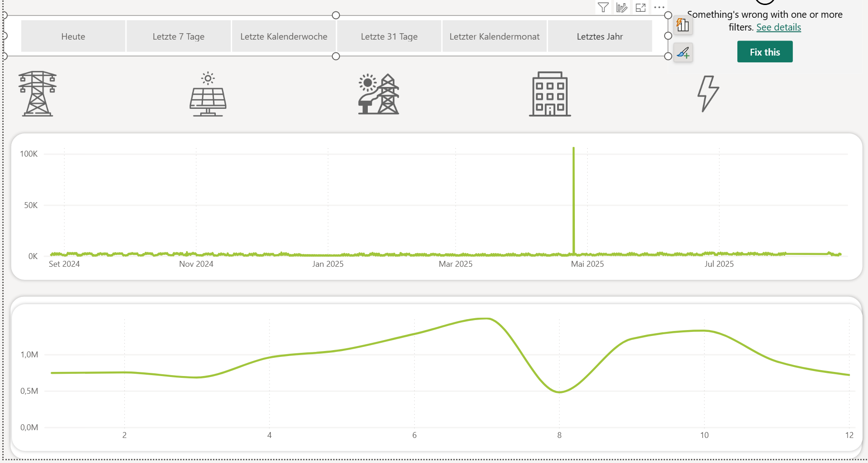Click the filter funnel icon

(603, 7)
